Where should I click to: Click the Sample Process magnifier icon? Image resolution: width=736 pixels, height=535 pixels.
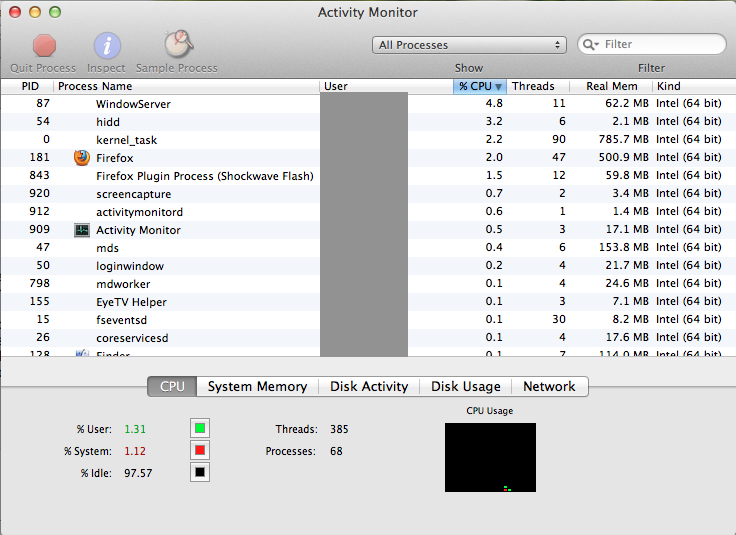click(x=178, y=44)
